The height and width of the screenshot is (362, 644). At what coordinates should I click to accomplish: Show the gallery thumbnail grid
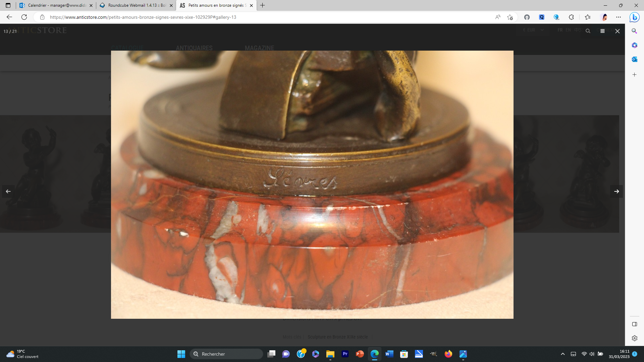coord(602,31)
